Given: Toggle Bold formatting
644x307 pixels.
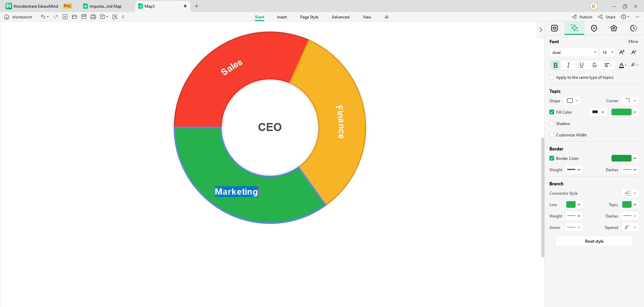Looking at the screenshot, I should (x=555, y=65).
